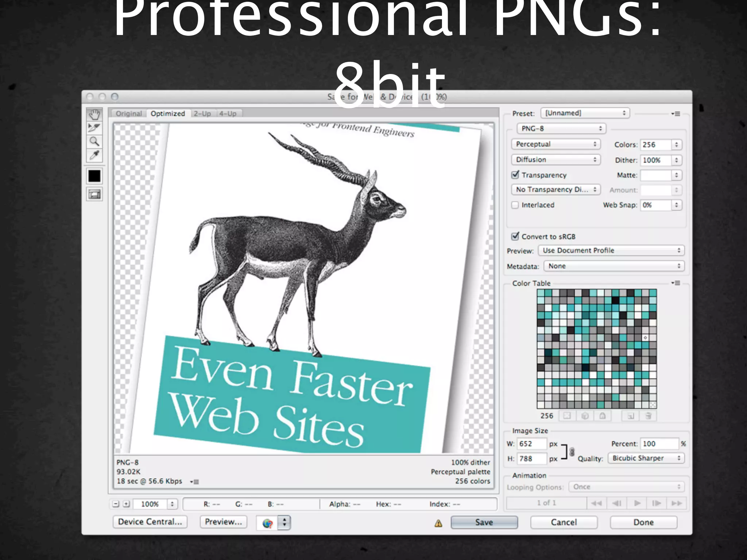Click the image Width field showing 652
Viewport: 747px width, 560px height.
point(533,444)
